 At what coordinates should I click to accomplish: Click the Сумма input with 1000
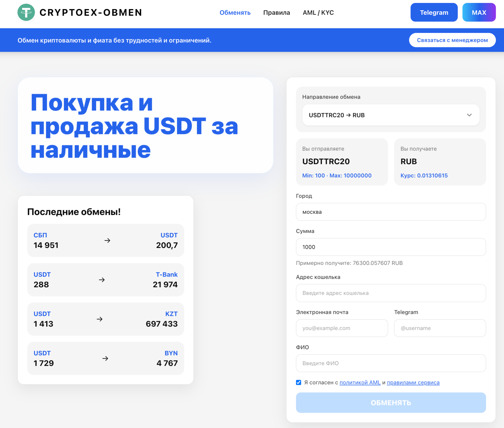[391, 247]
